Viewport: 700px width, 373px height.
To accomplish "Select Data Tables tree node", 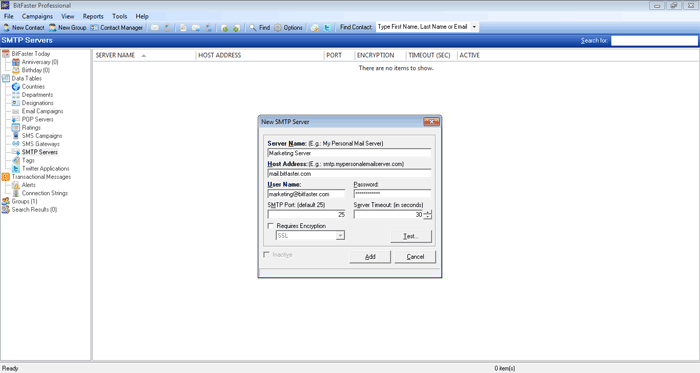I will coord(26,78).
